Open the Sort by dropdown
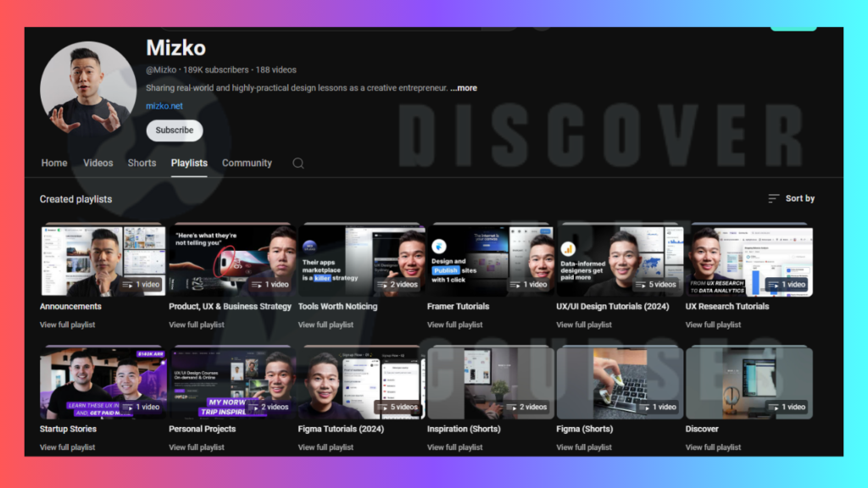The width and height of the screenshot is (868, 488). pos(792,198)
